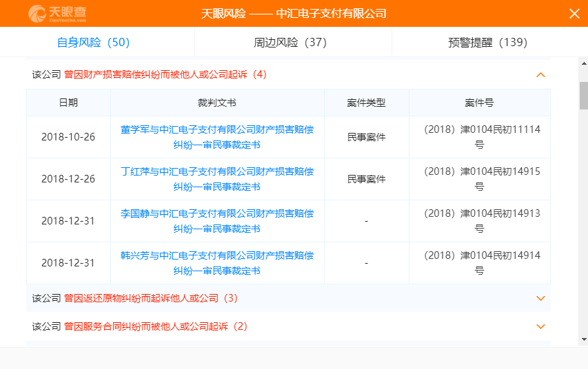This screenshot has height=369, width=588.
Task: Open the 丁红萍与中汇电子支付 judgment link
Action: tap(217, 179)
